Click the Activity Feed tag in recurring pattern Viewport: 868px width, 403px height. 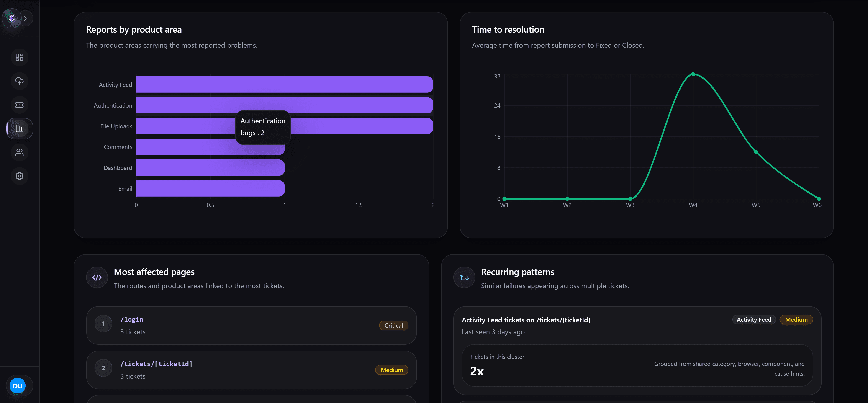tap(754, 320)
